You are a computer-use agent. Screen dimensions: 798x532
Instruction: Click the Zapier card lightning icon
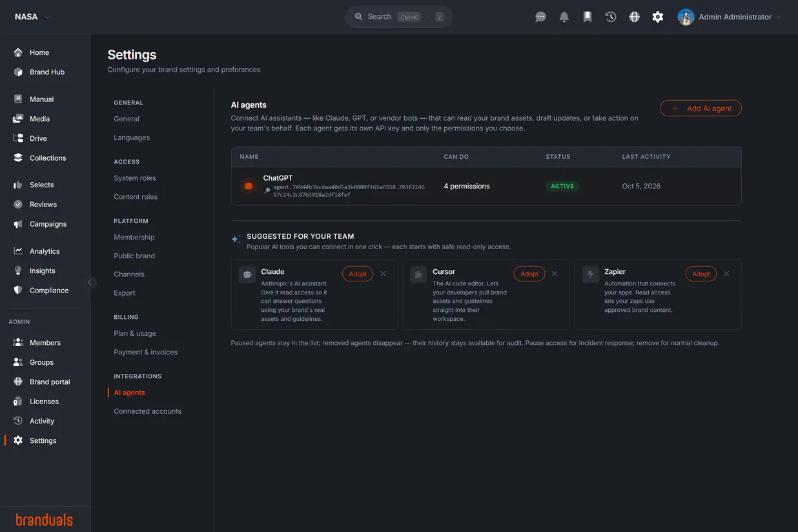(x=590, y=274)
